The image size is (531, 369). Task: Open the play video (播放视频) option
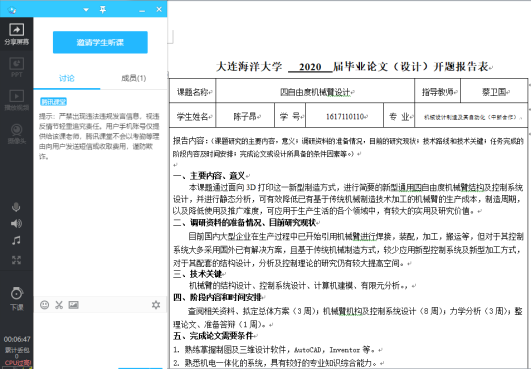pos(16,100)
